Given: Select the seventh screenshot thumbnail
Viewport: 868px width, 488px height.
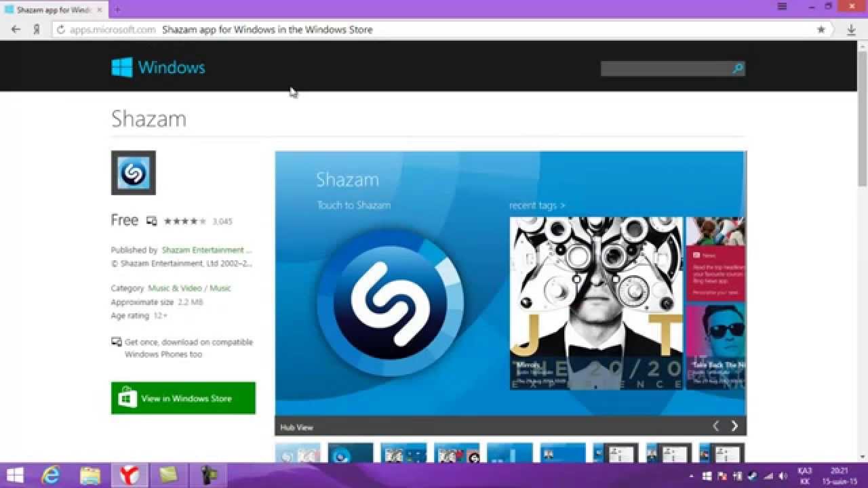Looking at the screenshot, I should 616,453.
